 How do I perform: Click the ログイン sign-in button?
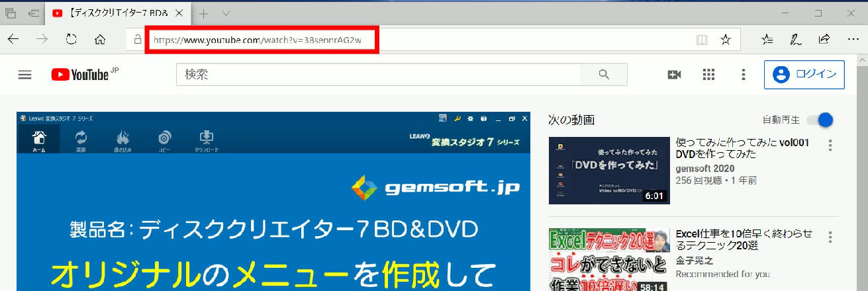click(804, 75)
